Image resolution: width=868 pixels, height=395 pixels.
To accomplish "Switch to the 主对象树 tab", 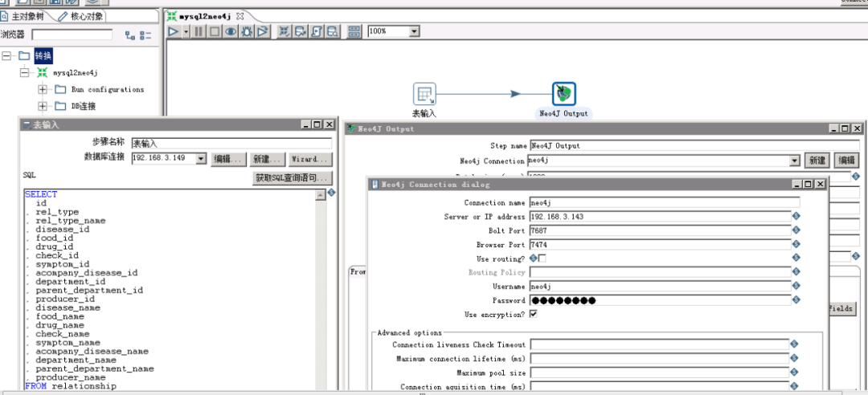I will coord(25,16).
